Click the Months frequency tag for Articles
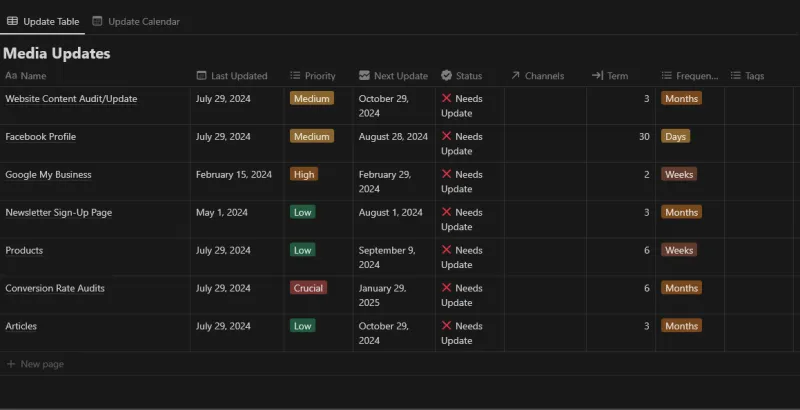 (x=681, y=326)
